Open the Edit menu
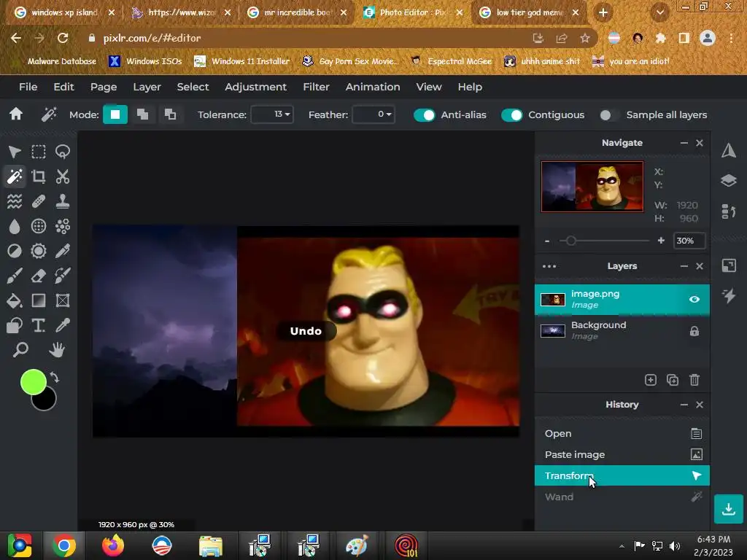747x560 pixels. click(x=64, y=87)
